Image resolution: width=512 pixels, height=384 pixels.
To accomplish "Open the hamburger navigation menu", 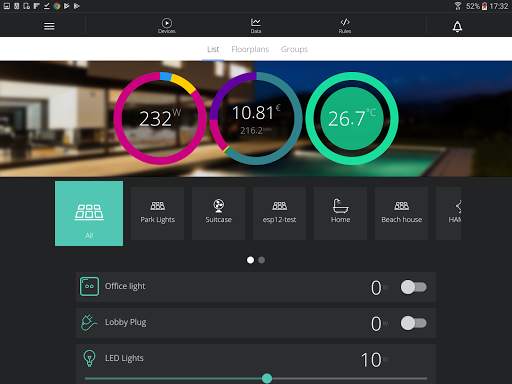I will (x=49, y=26).
